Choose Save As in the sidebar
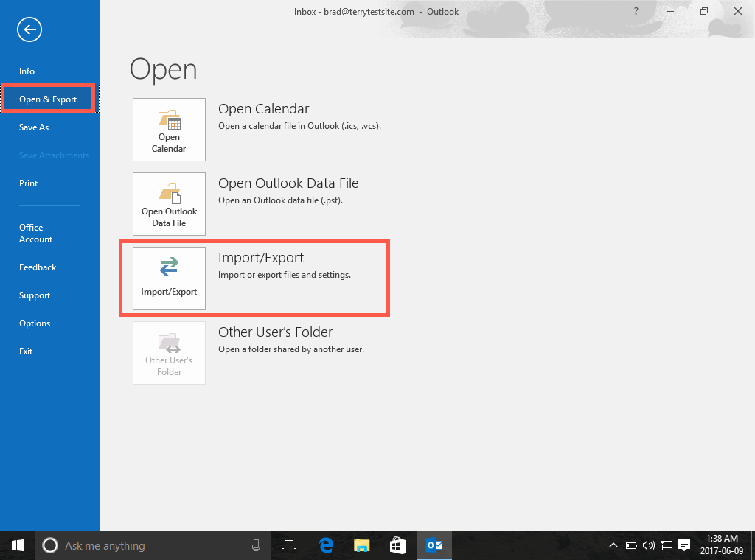Viewport: 755px width, 560px height. (34, 127)
